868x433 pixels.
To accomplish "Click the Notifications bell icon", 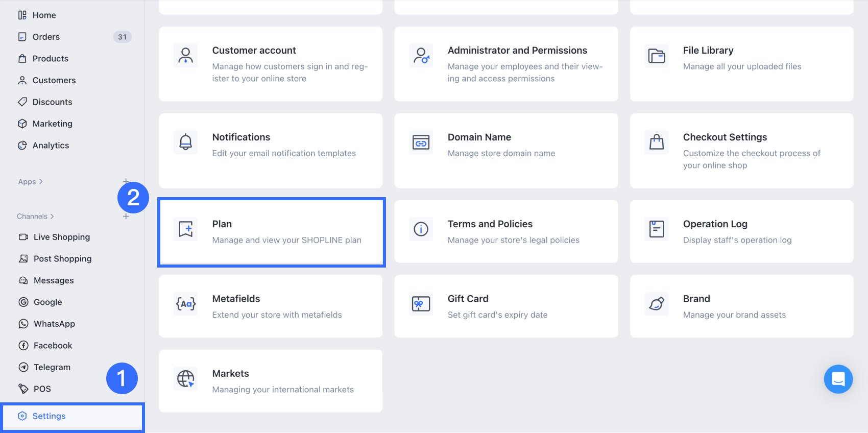I will coord(186,142).
